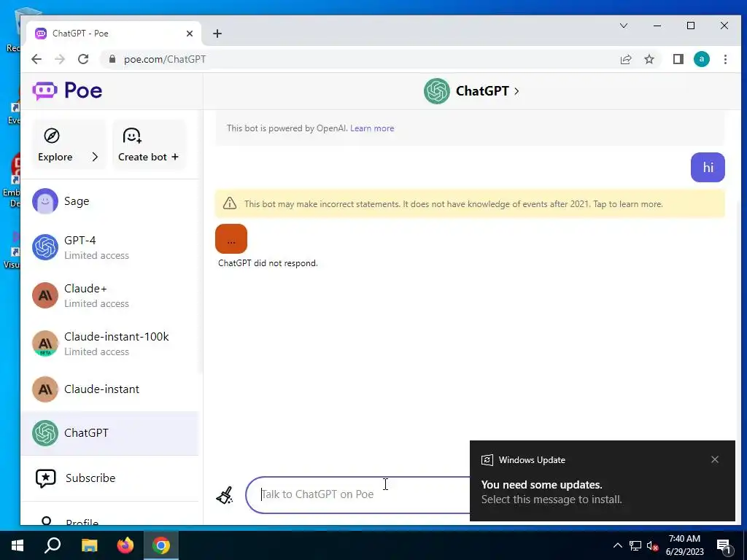Open the Claude+ chat entry
This screenshot has width=747, height=560.
click(109, 295)
